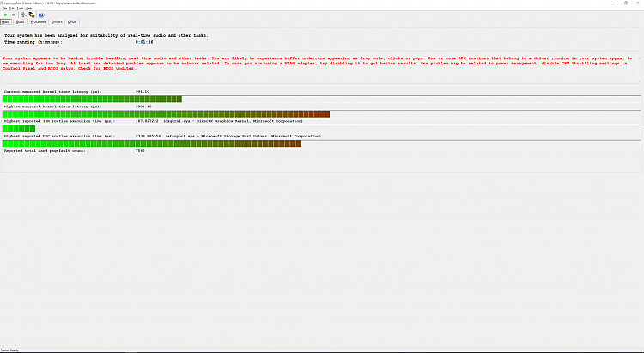This screenshot has width=644, height=353.
Task: Open the Tools menu
Action: [x=20, y=9]
